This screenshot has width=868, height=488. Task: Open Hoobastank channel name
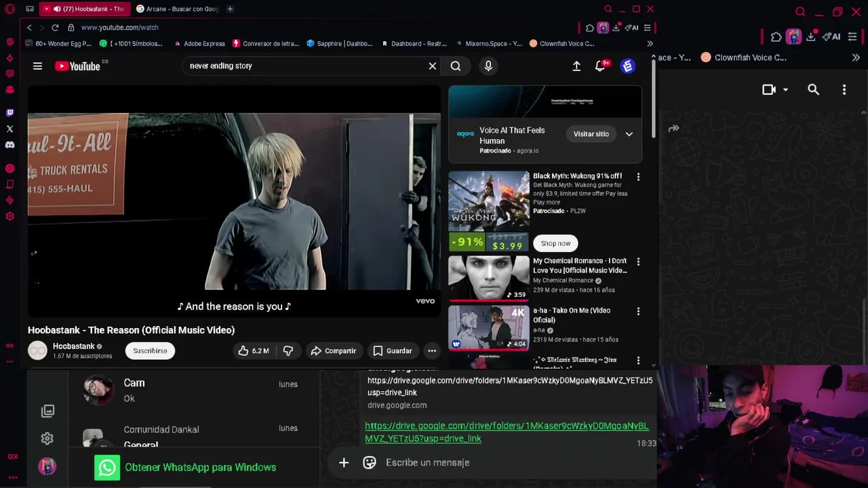click(74, 346)
